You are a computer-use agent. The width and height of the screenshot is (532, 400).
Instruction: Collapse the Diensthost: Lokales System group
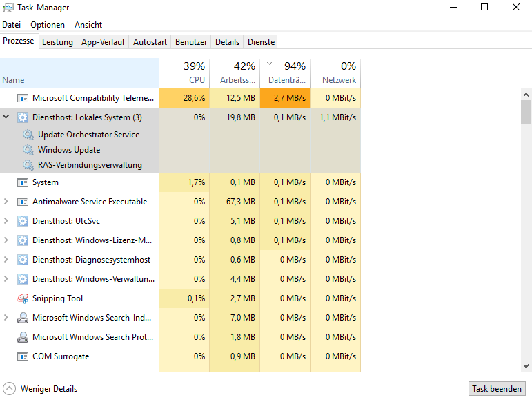[6, 117]
